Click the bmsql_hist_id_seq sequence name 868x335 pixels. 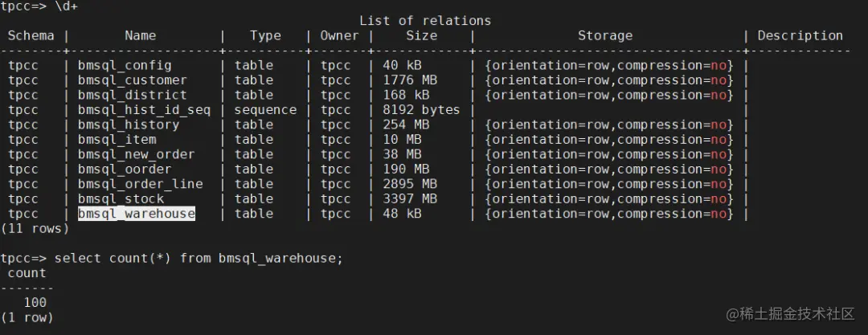pyautogui.click(x=144, y=110)
